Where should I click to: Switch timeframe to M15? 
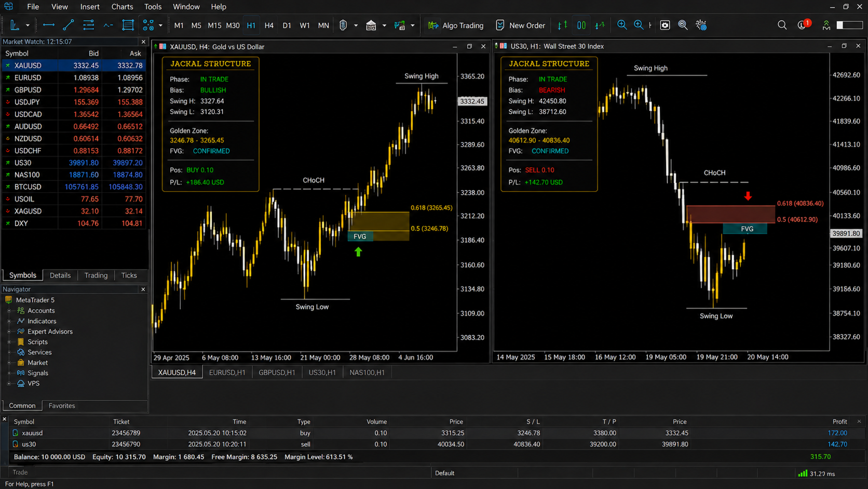point(214,25)
